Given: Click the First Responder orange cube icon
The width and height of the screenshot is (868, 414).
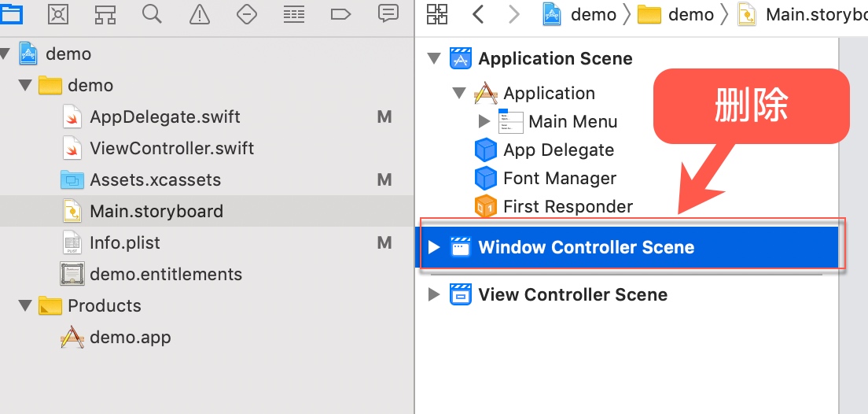Looking at the screenshot, I should (x=485, y=206).
